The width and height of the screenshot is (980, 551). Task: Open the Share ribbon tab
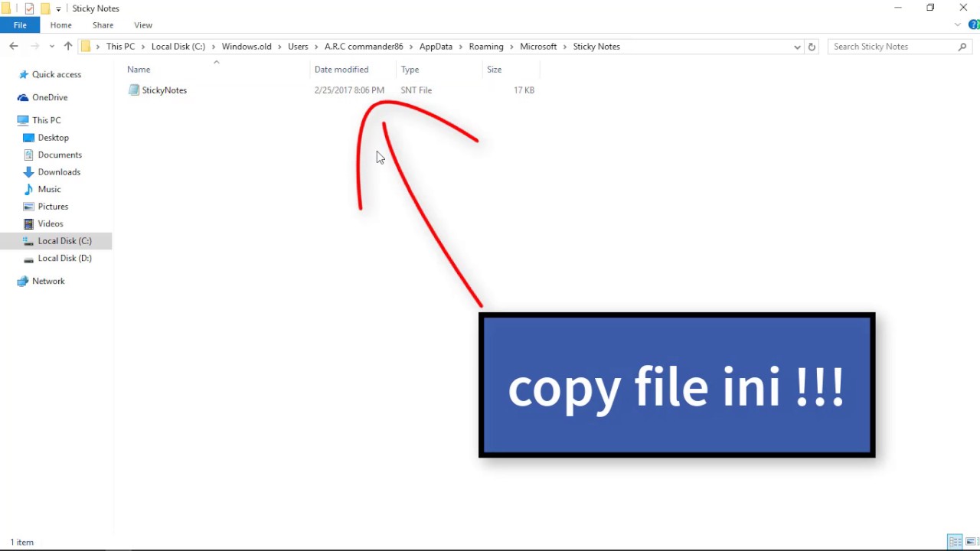pyautogui.click(x=103, y=25)
